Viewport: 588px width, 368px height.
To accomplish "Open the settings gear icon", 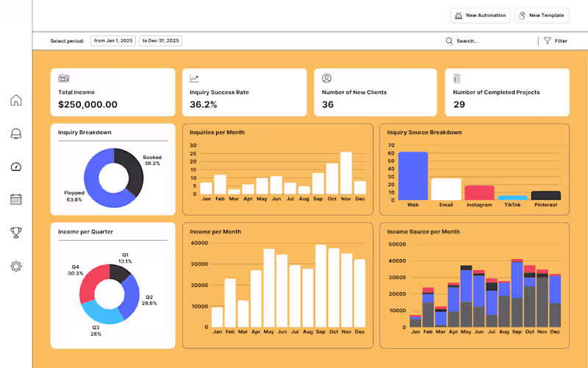I will [x=15, y=266].
